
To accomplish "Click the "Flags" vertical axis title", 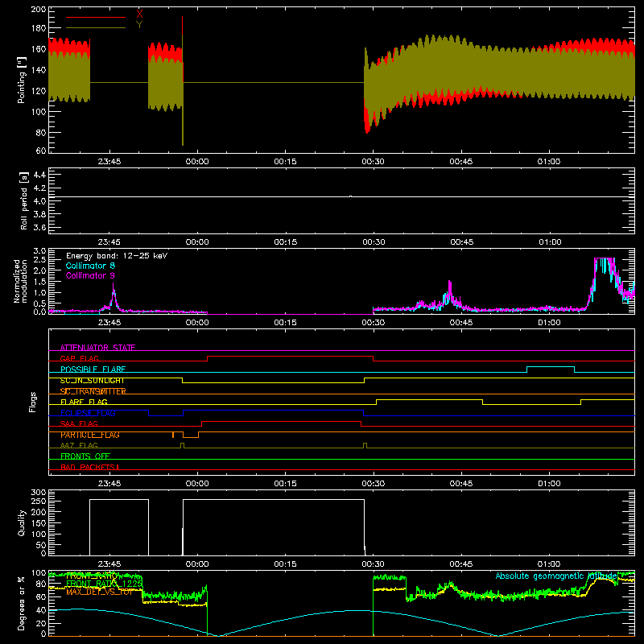I will coord(32,402).
